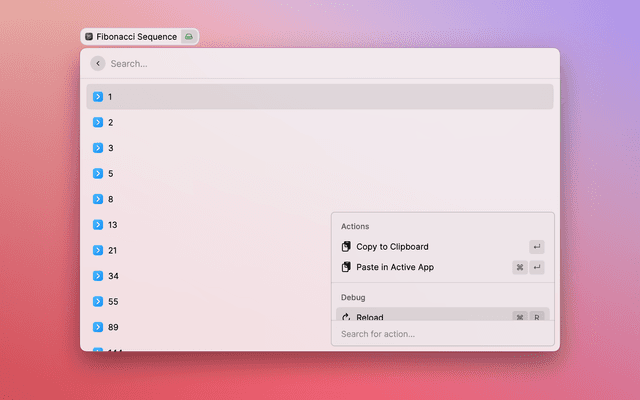Click the Reload circular arrow icon
This screenshot has height=400, width=640.
pyautogui.click(x=346, y=317)
